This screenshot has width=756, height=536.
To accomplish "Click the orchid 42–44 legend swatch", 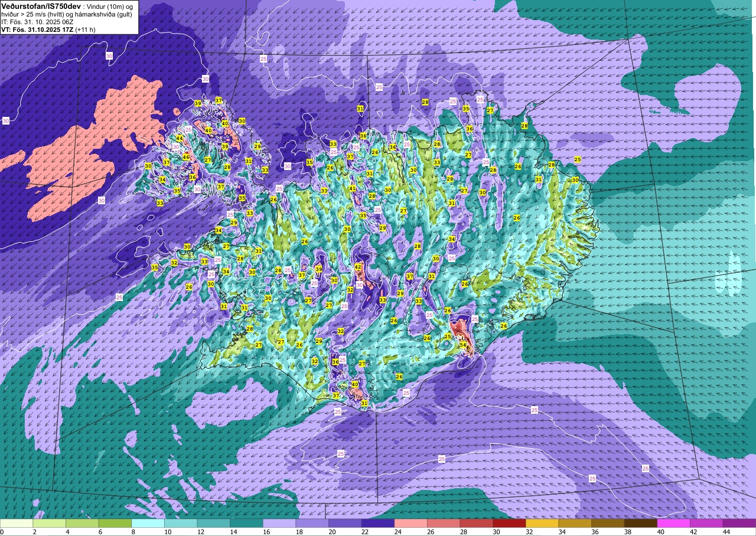I will 706,523.
